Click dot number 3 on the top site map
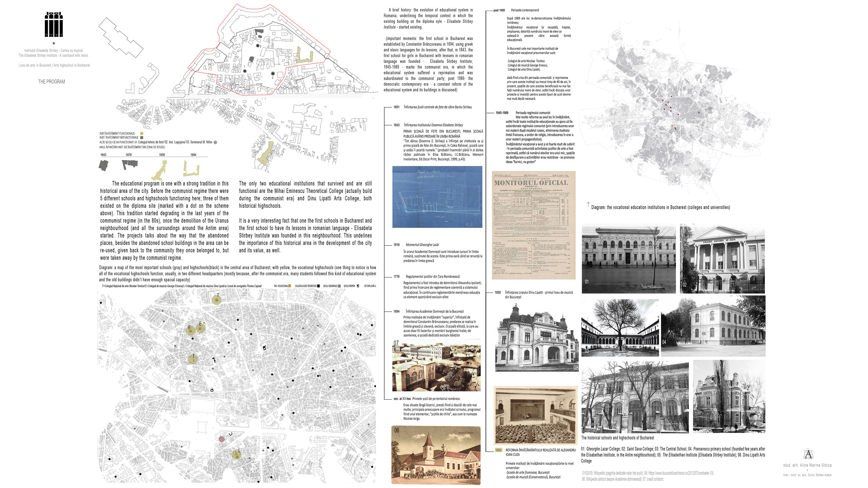Image resolution: width=868 pixels, height=488 pixels. click(x=273, y=74)
